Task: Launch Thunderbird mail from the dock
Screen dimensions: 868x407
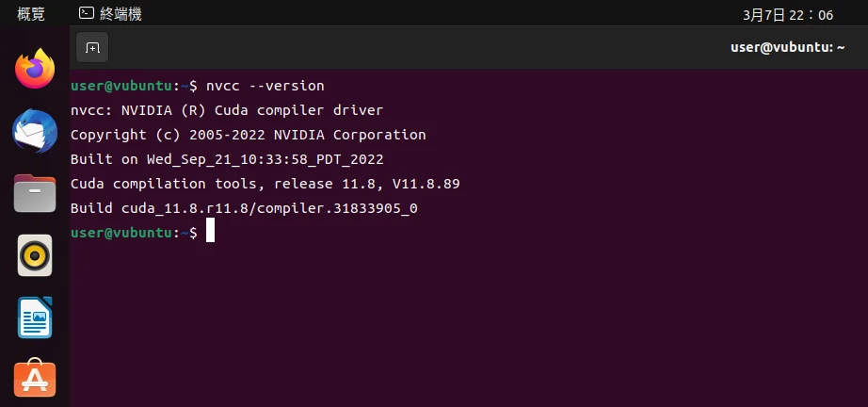Action: click(35, 132)
